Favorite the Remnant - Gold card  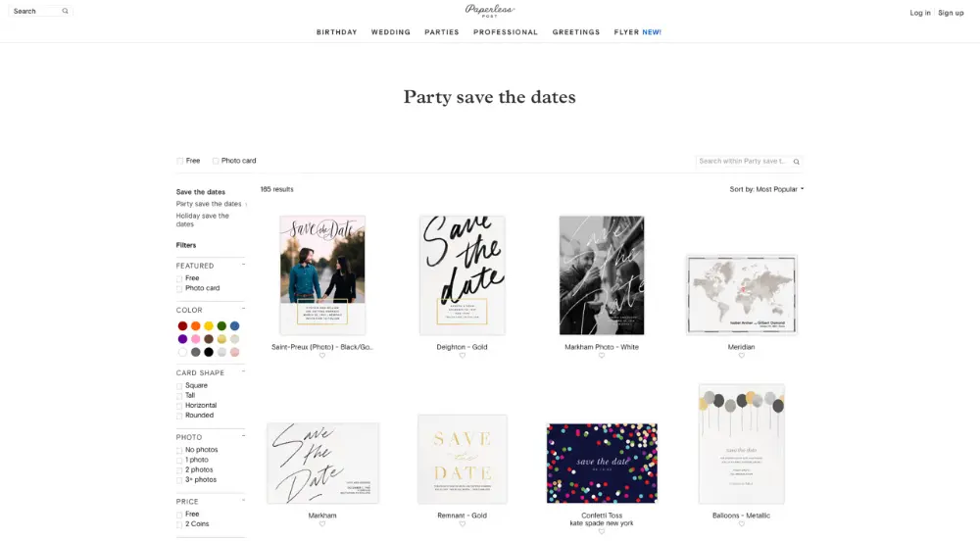(463, 524)
